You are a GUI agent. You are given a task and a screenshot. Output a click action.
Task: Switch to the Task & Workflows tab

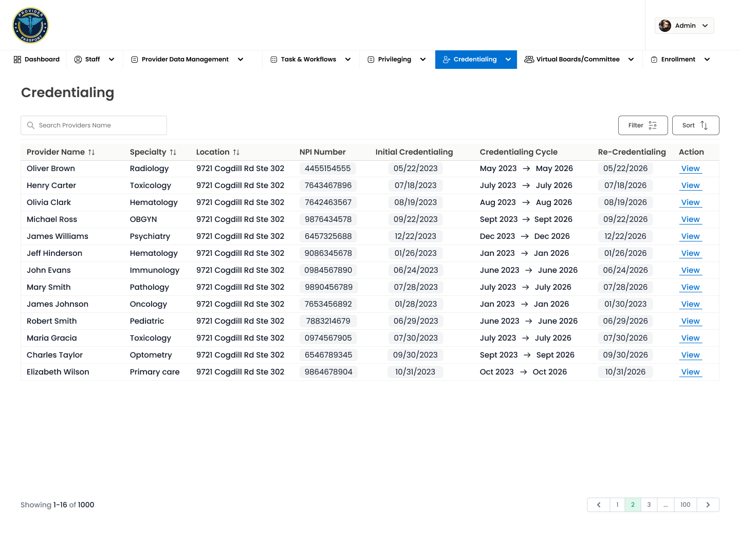308,59
